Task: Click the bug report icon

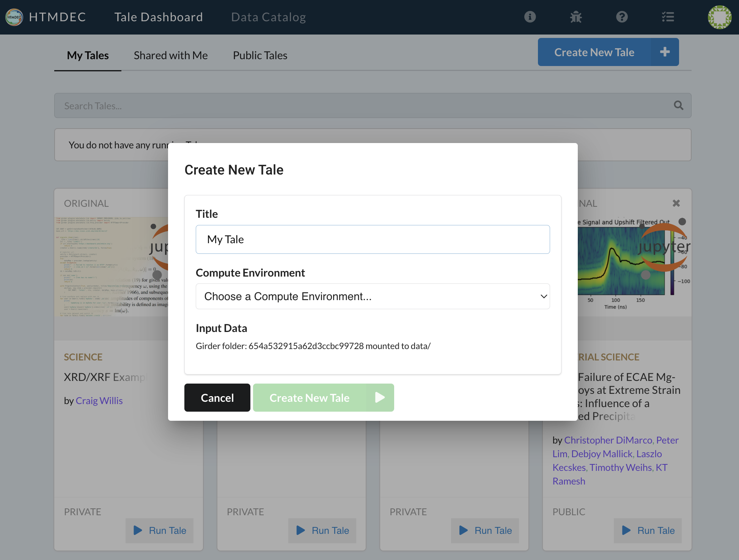Action: click(x=576, y=17)
